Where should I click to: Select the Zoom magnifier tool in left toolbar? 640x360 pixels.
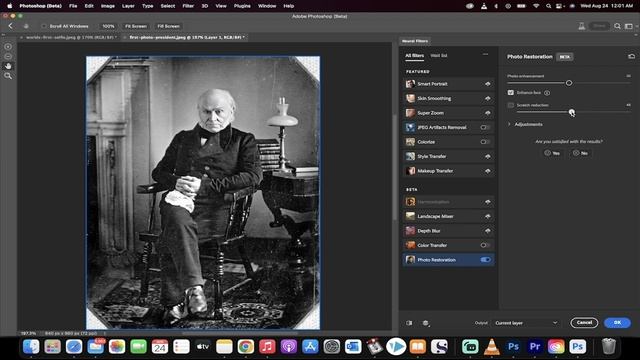[8, 76]
